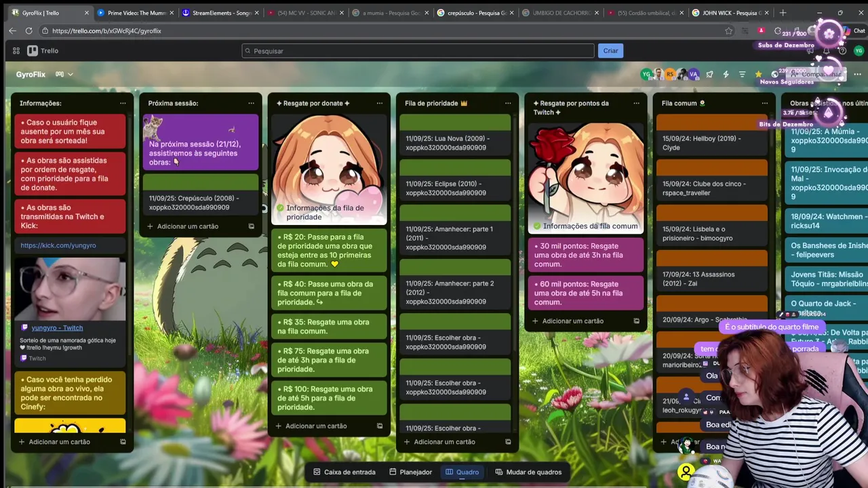Bookmark page with address bar star

point(728,30)
